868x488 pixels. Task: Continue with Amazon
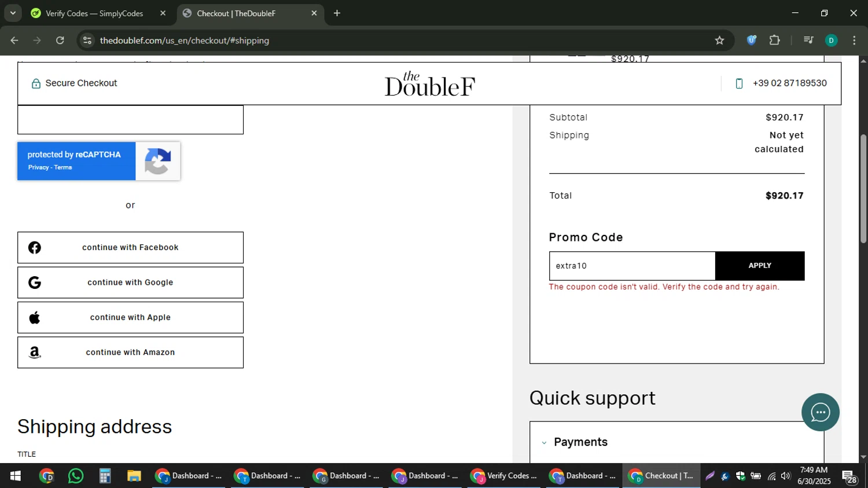pyautogui.click(x=130, y=353)
